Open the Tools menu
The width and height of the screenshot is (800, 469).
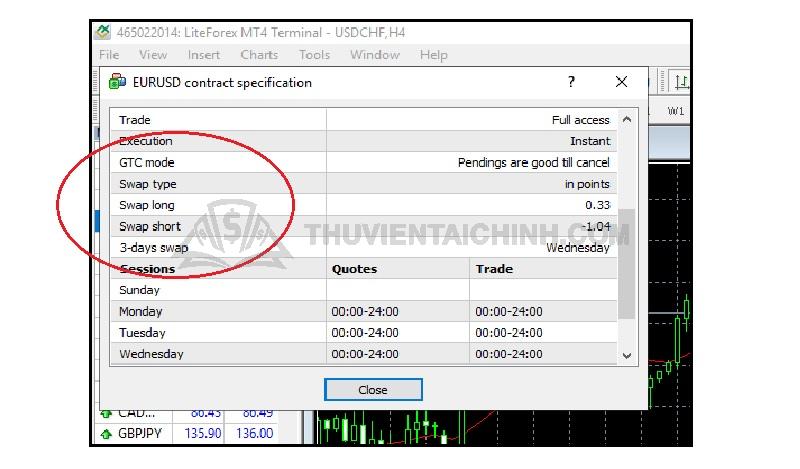(x=314, y=55)
